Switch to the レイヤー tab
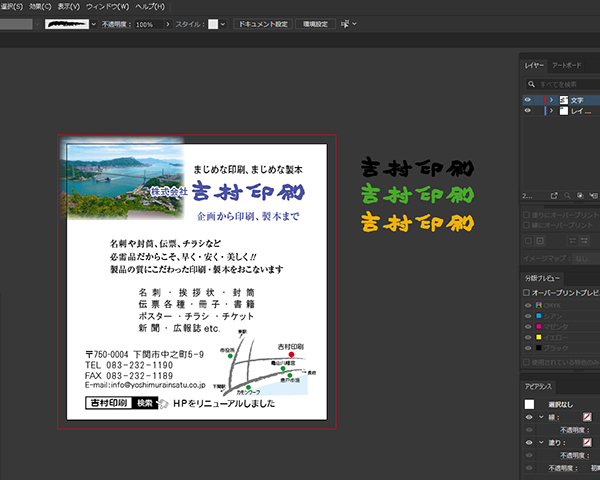 tap(534, 65)
